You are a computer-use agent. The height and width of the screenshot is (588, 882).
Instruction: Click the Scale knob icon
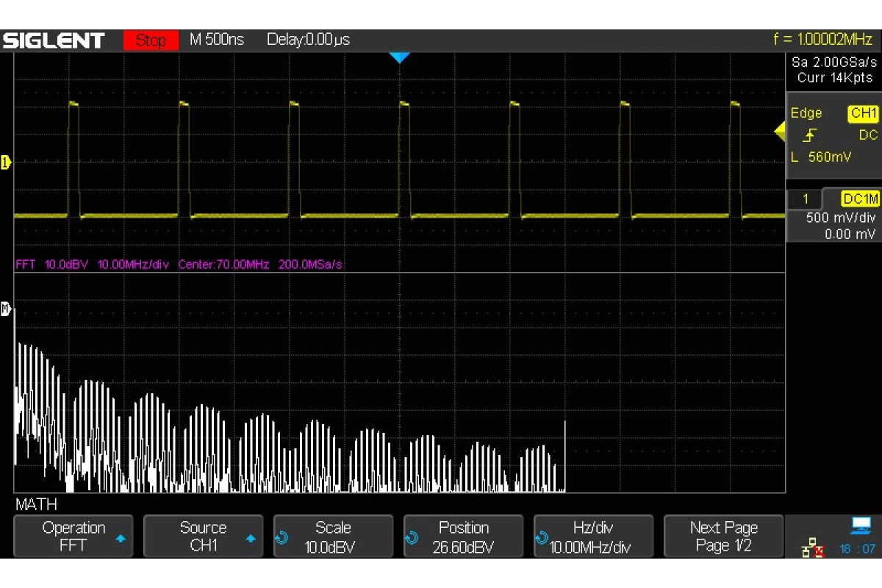click(282, 539)
